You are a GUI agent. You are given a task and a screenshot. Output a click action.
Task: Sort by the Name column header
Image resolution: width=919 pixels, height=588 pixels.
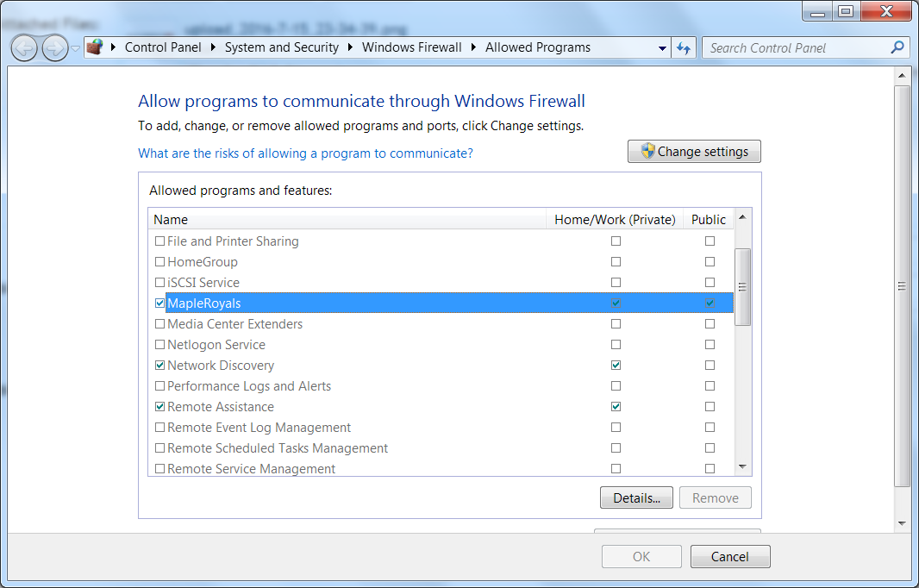point(347,220)
